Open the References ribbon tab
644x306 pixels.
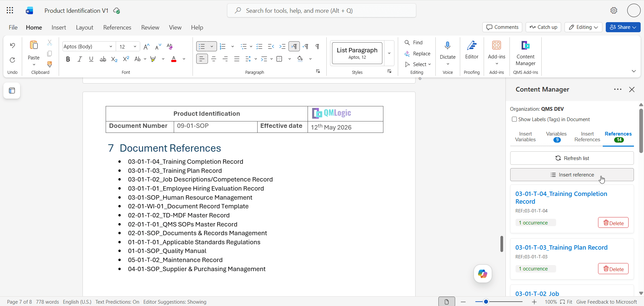(x=117, y=28)
